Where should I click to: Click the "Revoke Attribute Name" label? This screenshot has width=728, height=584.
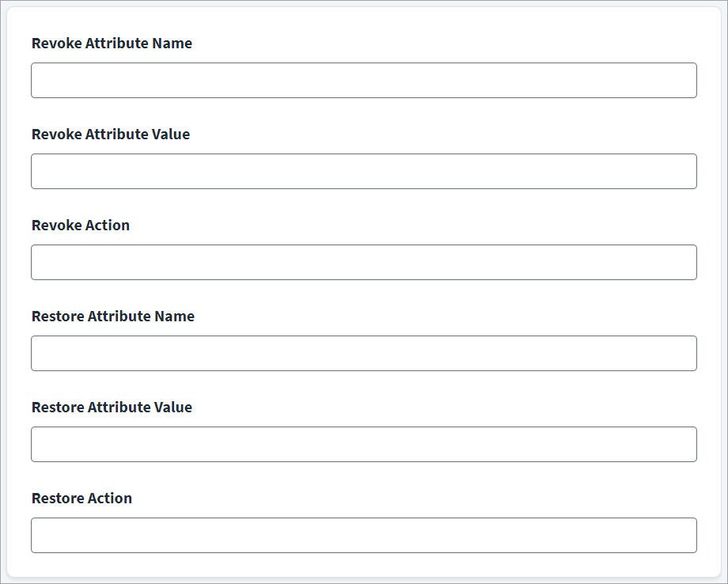(x=112, y=44)
